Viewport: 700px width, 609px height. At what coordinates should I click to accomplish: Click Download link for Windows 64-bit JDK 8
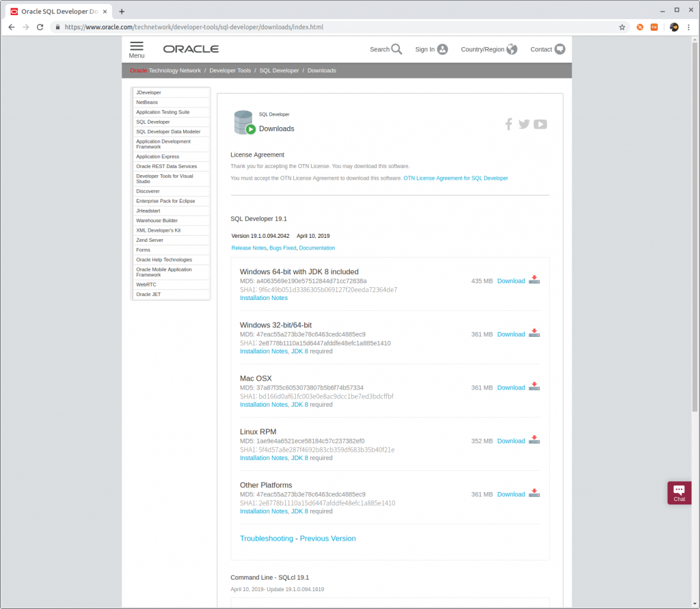511,282
